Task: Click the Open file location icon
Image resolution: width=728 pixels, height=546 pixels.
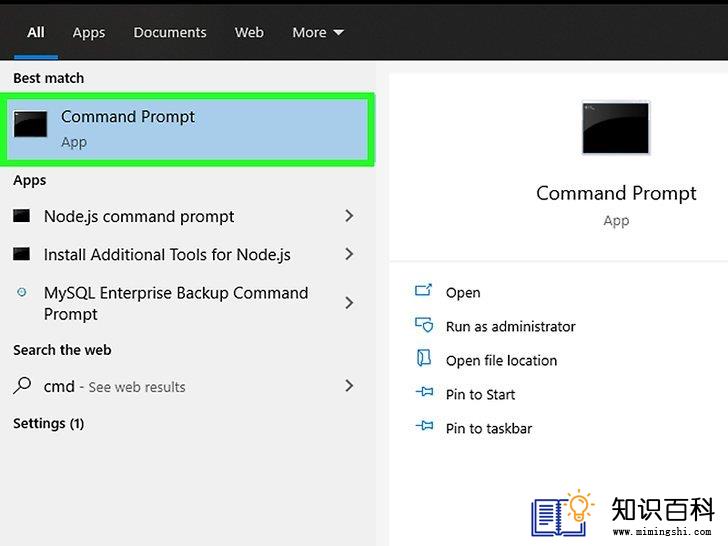Action: click(x=423, y=358)
